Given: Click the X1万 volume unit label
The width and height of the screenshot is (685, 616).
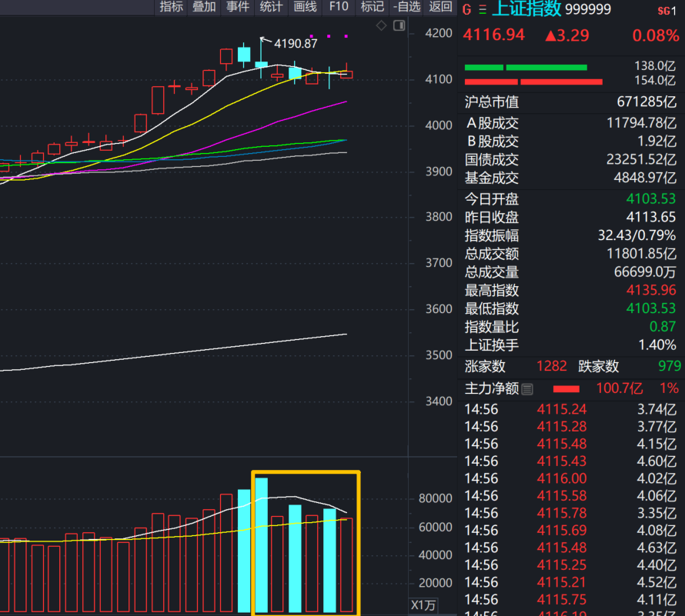Looking at the screenshot, I should point(423,605).
